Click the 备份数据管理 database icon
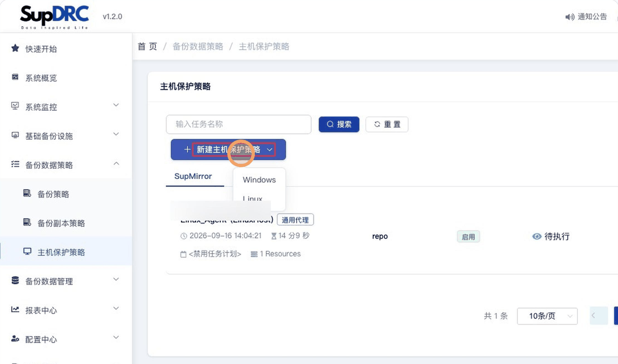 coord(15,281)
